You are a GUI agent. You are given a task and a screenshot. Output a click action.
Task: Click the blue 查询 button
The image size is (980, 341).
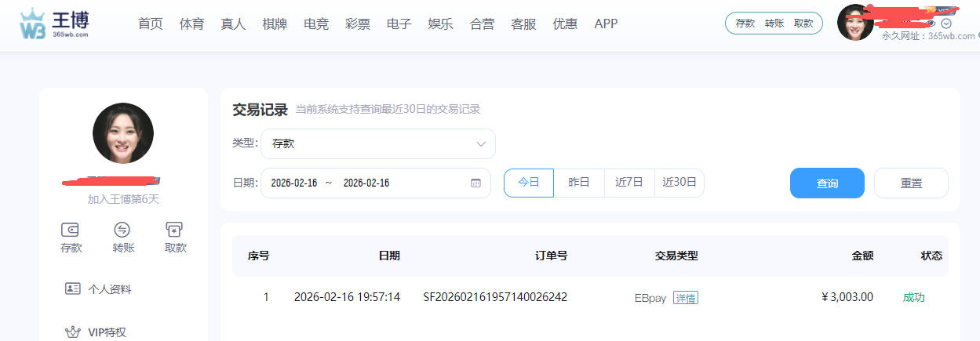pos(827,183)
